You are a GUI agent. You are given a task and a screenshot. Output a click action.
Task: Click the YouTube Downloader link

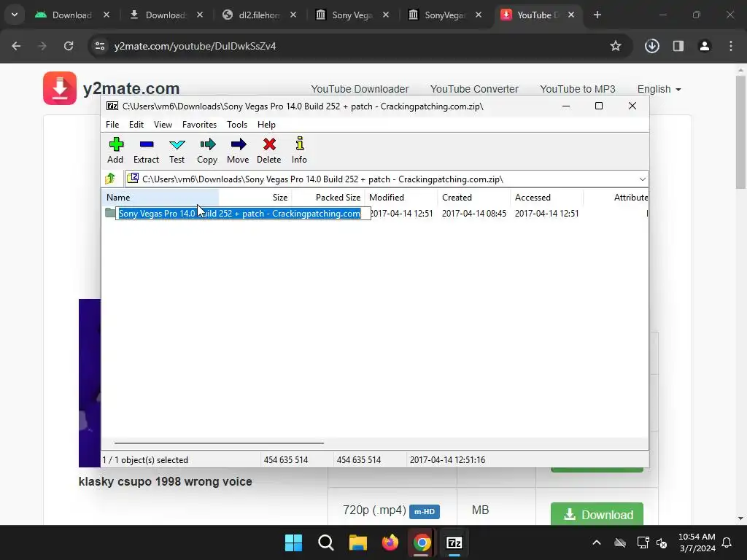click(x=360, y=89)
